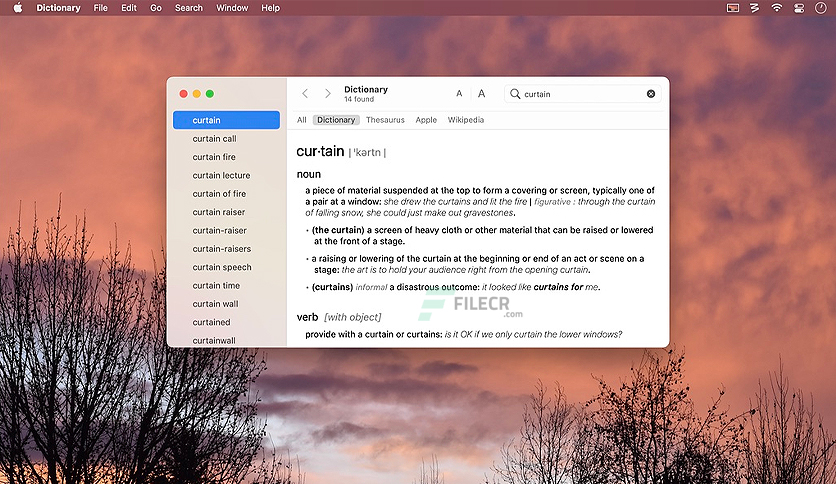Click the magnifying glass search icon
Image resolution: width=836 pixels, height=484 pixels.
click(x=515, y=94)
